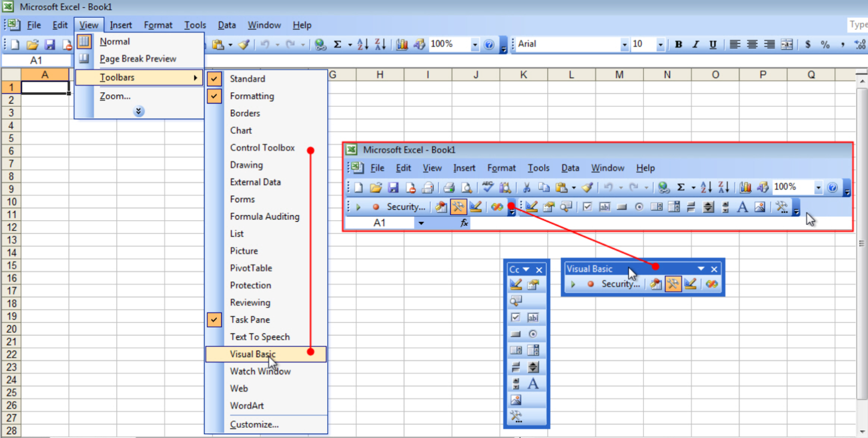Screen dimensions: 868x438
Task: Choose Page Break Preview view
Action: point(139,59)
